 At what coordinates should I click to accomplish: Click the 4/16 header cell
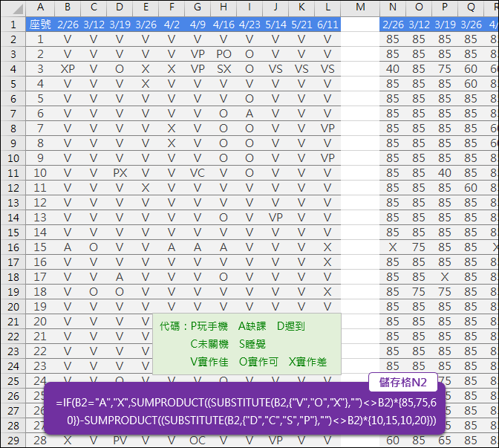tap(224, 25)
